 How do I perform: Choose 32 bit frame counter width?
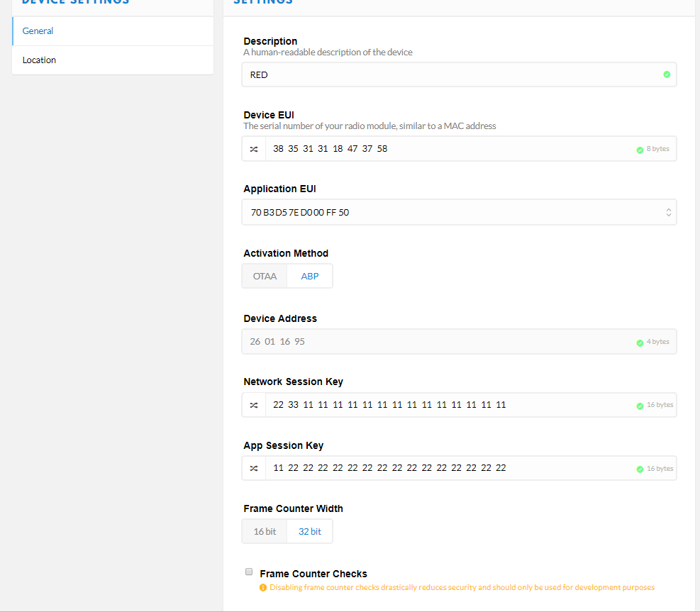click(310, 531)
